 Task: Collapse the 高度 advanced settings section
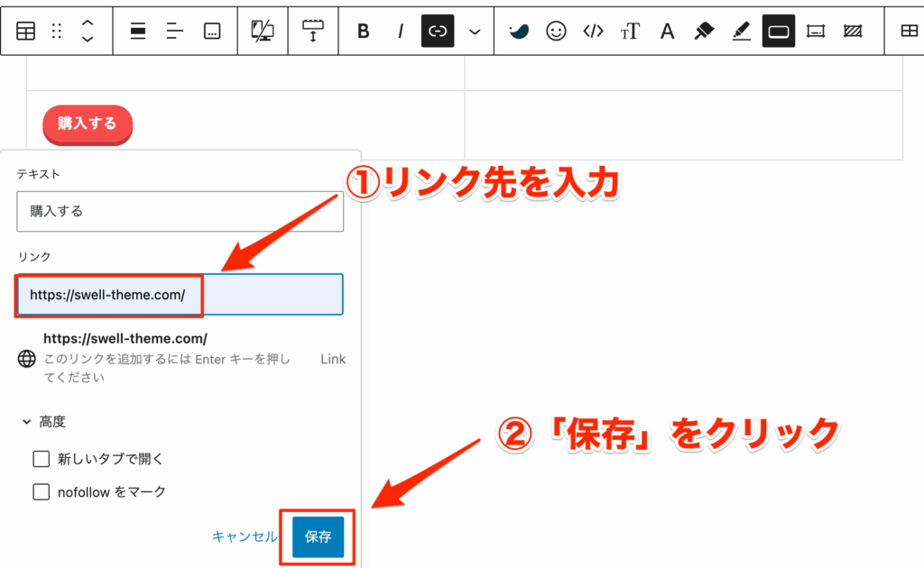pyautogui.click(x=45, y=421)
